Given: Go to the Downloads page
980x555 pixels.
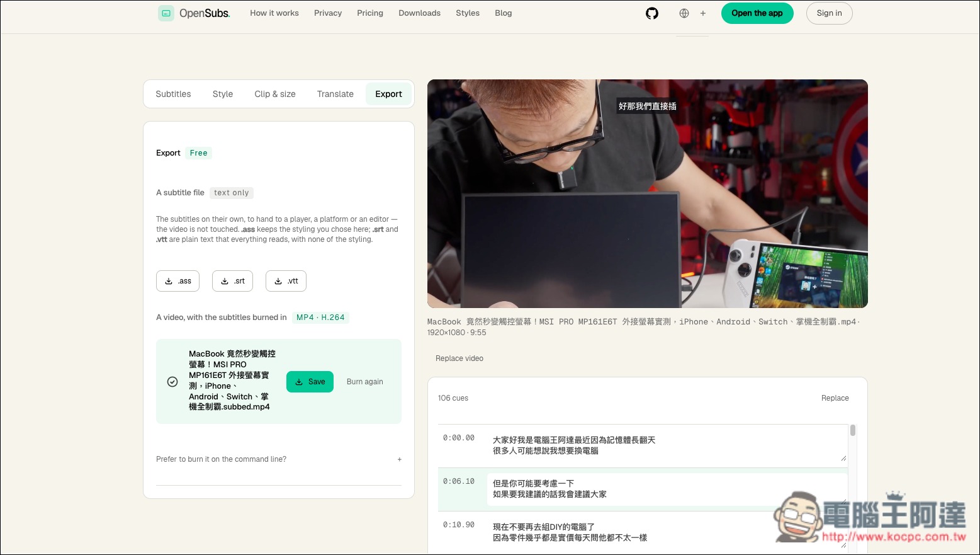Looking at the screenshot, I should point(420,13).
